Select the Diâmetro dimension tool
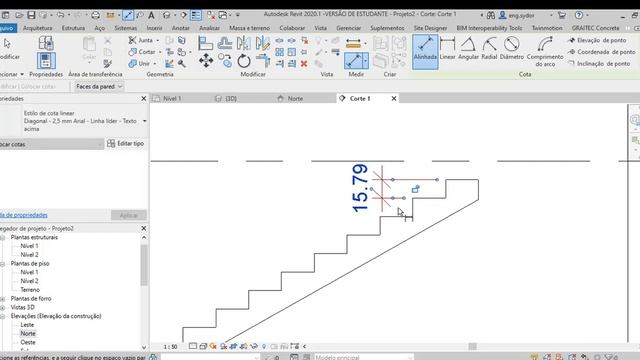Viewport: 640px width, 360px height. [511, 49]
